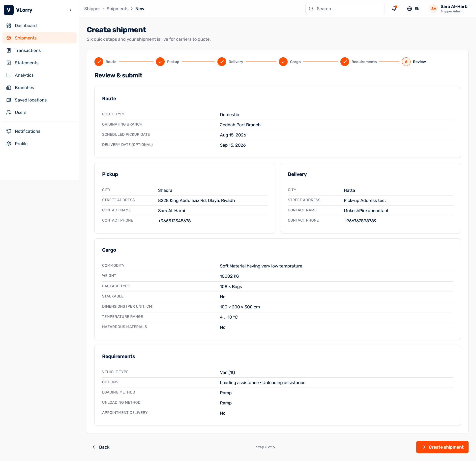Click the Saved locations map icon

click(9, 100)
